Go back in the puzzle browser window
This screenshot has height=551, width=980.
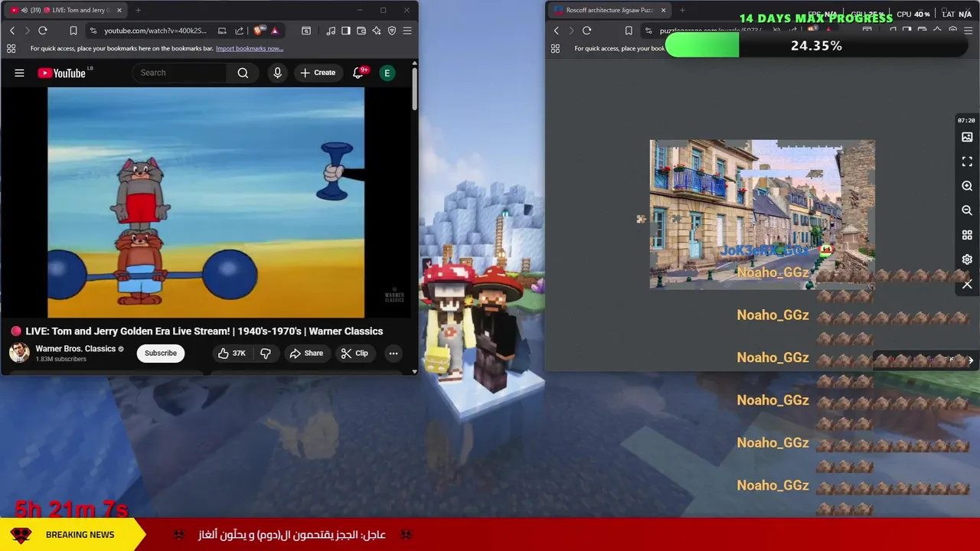557,31
